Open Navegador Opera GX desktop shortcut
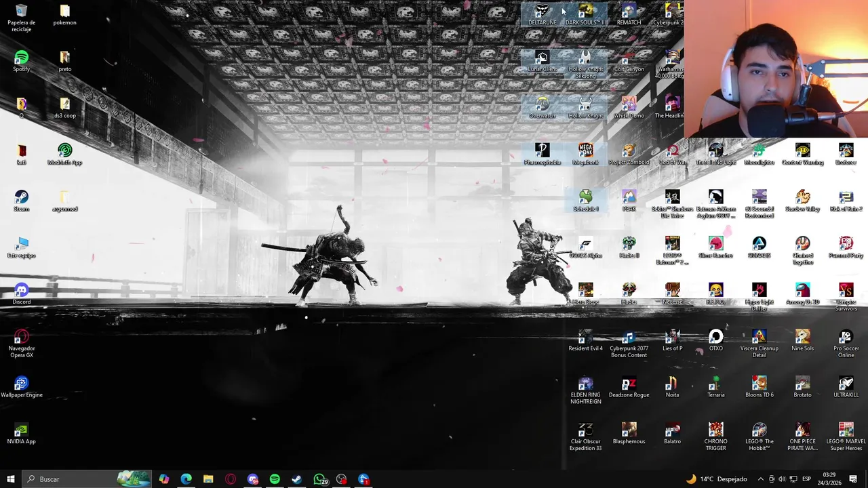868x488 pixels. click(x=21, y=344)
